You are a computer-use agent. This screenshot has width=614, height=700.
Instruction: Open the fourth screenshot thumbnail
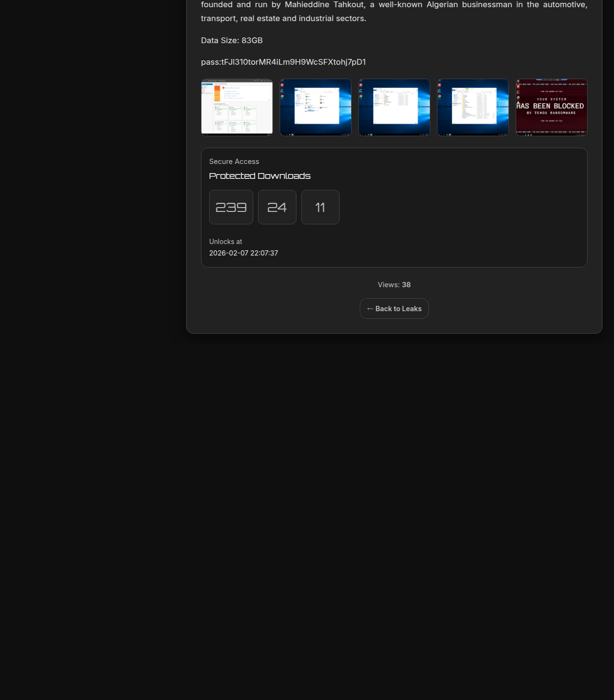point(473,107)
